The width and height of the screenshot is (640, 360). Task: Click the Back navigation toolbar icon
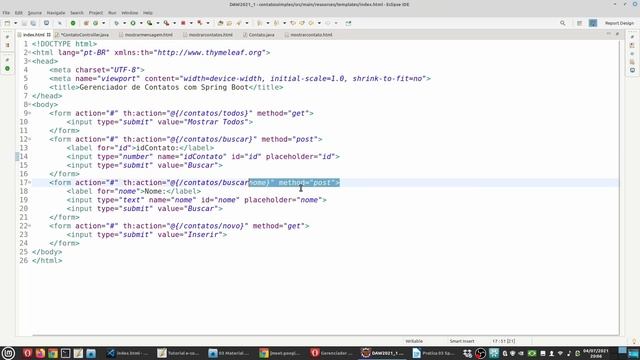[311, 23]
